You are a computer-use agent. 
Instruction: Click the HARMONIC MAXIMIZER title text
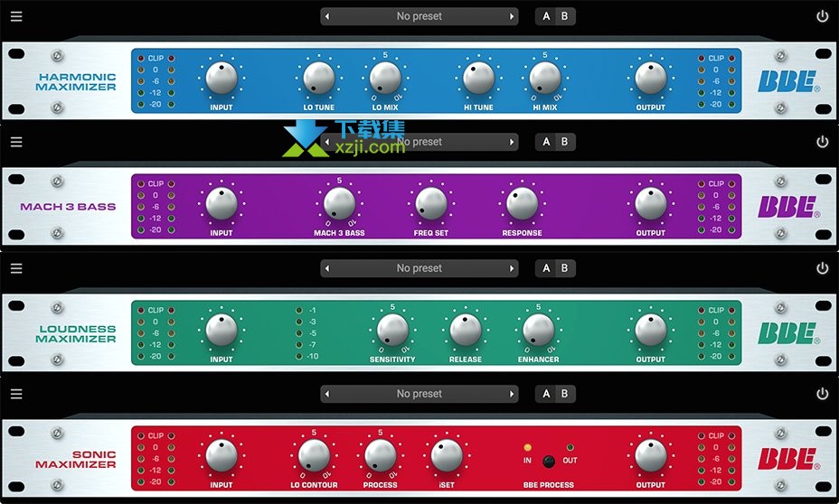coord(76,82)
